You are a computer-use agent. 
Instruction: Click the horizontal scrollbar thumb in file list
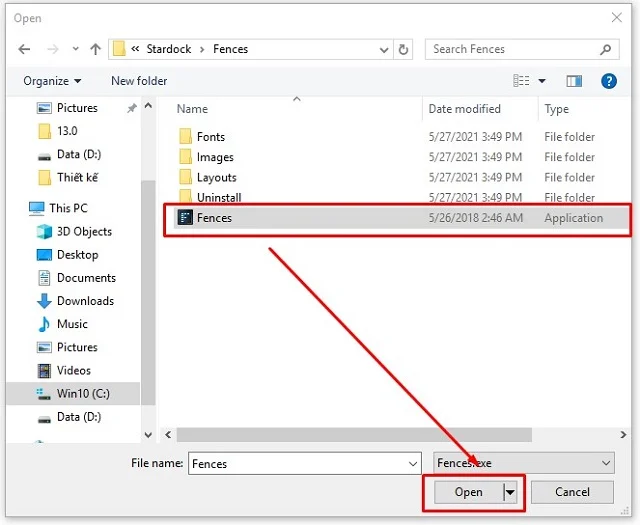tap(354, 435)
